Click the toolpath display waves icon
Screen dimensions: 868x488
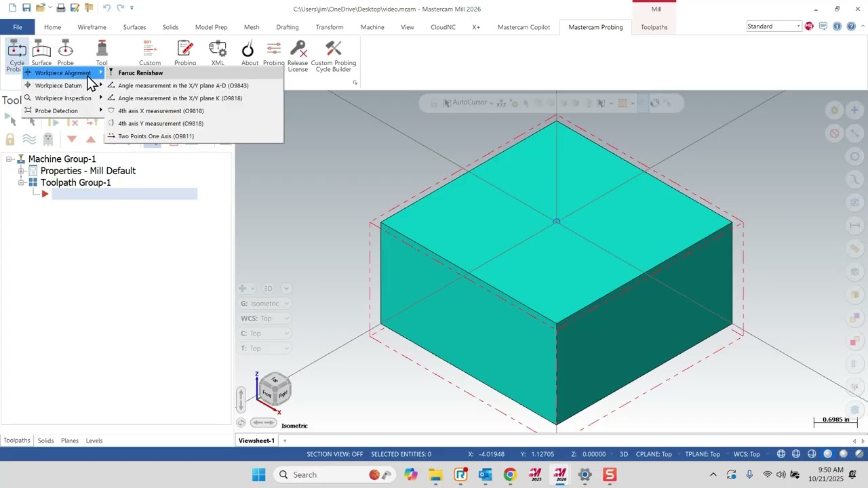click(29, 140)
